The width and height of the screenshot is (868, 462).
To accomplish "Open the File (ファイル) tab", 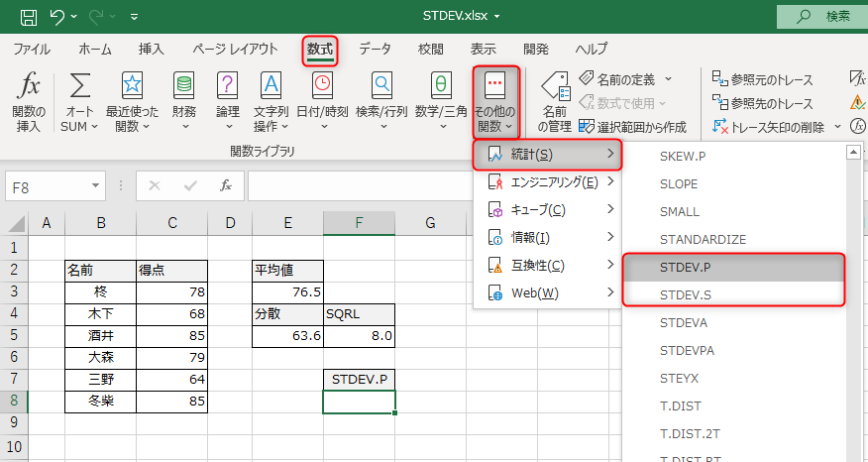I will [x=32, y=49].
